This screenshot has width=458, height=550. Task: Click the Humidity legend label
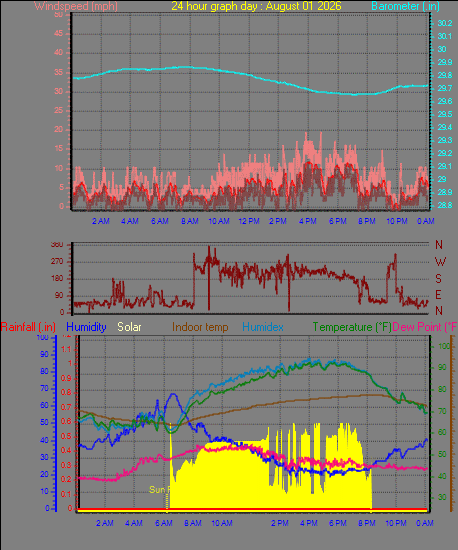tap(86, 327)
